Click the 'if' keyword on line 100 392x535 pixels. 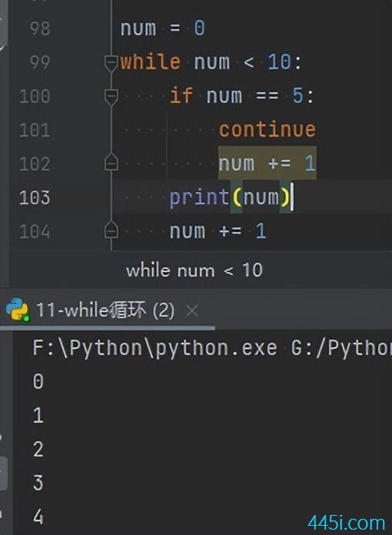(181, 95)
